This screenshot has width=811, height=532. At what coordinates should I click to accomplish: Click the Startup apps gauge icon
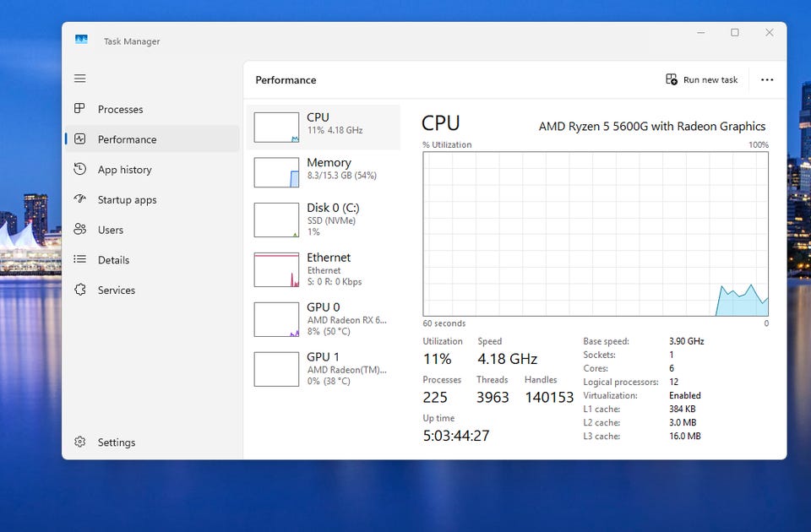tap(79, 199)
